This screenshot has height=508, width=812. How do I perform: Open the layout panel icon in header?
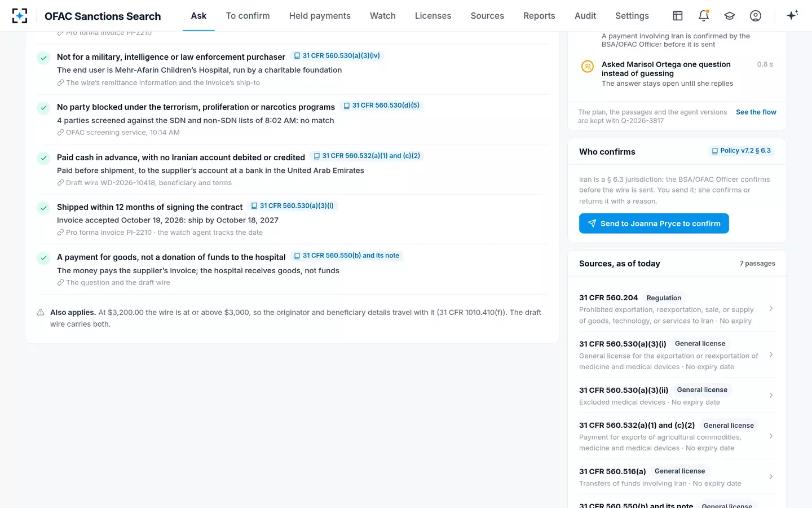[x=678, y=16]
